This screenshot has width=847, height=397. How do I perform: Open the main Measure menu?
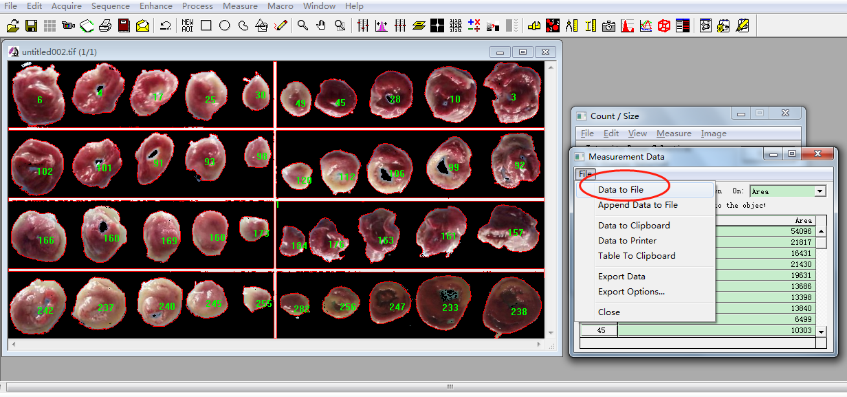[240, 6]
